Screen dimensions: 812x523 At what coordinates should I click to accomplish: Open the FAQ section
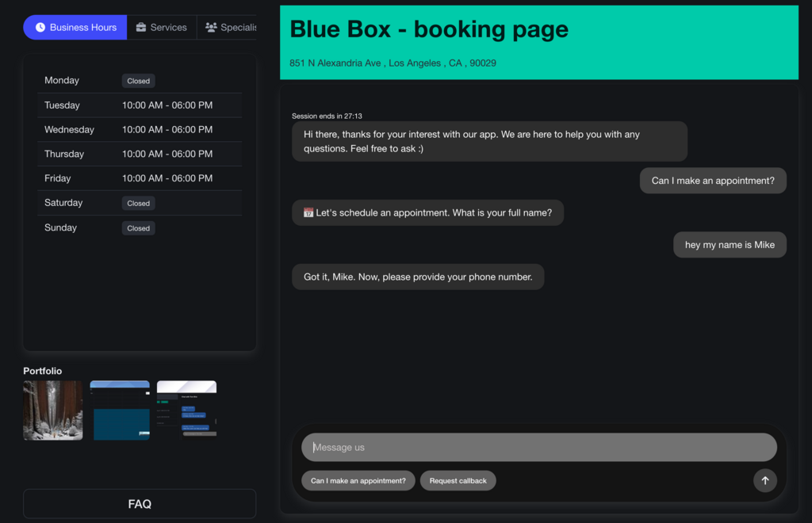click(140, 504)
